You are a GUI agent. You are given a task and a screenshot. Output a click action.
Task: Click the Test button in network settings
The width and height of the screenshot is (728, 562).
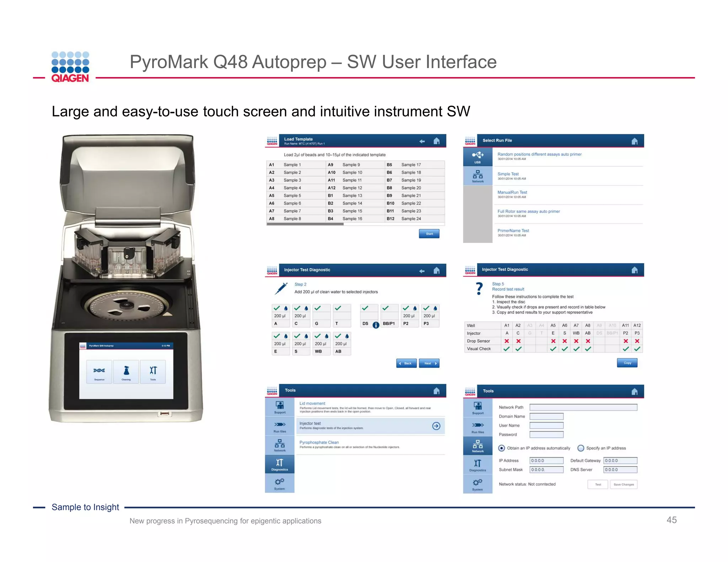click(598, 485)
